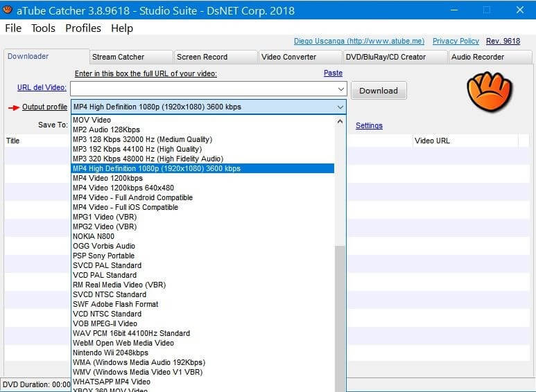536x392 pixels.
Task: Open the Help menu
Action: (122, 28)
